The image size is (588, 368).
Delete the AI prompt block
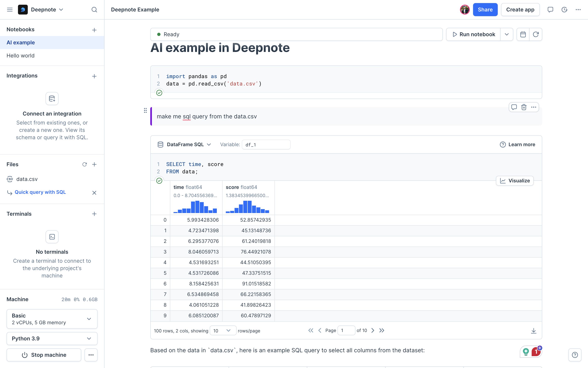pyautogui.click(x=524, y=107)
